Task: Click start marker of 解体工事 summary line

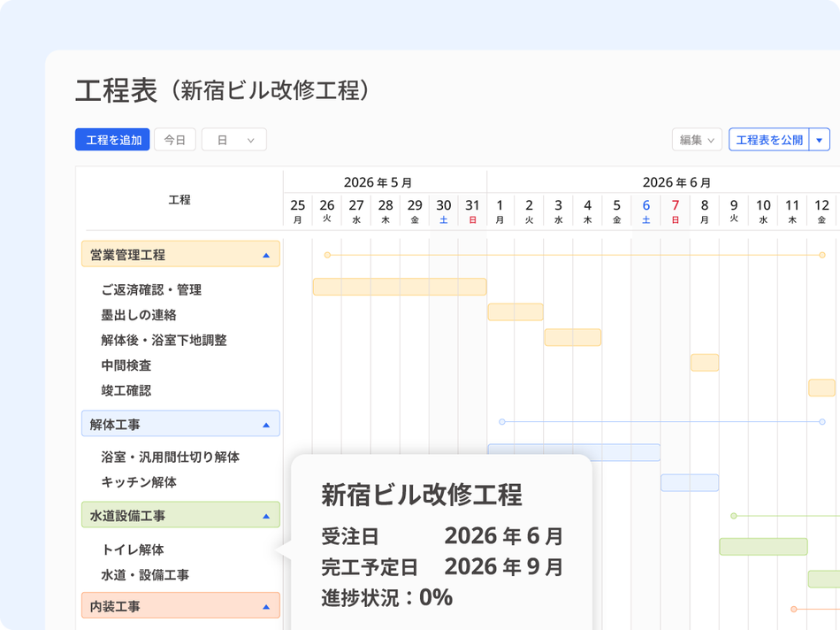Action: click(502, 422)
